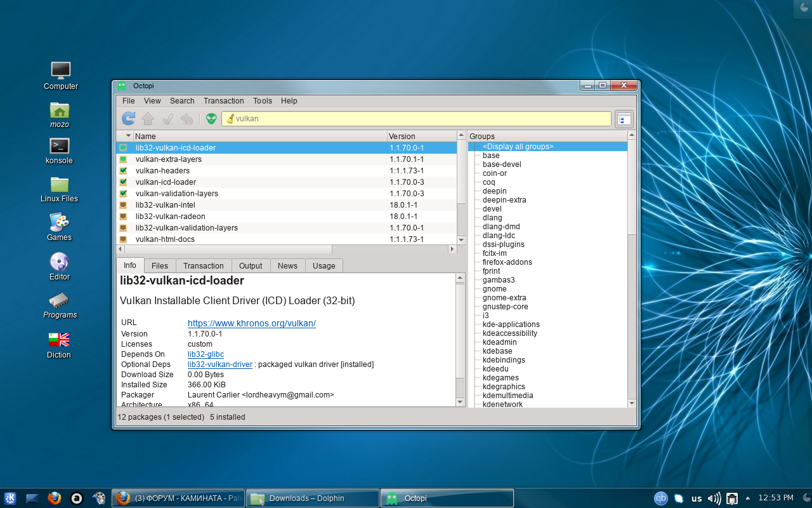This screenshot has height=508, width=812.
Task: Click the qBittorrent tray icon
Action: click(x=661, y=498)
